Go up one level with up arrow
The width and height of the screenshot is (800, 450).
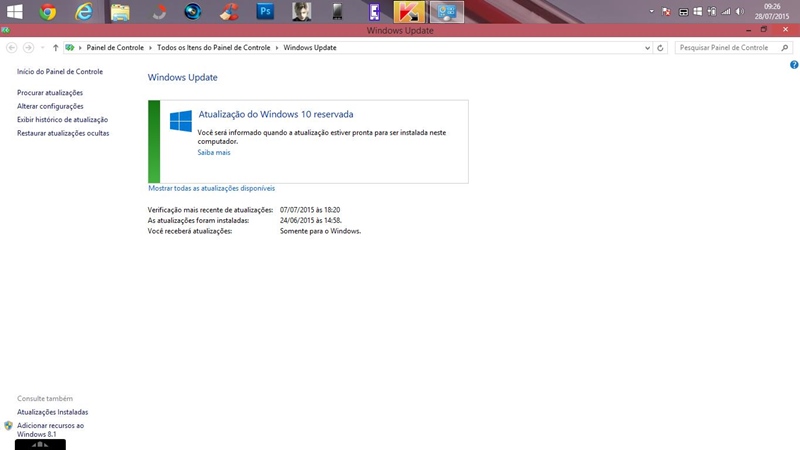(x=55, y=47)
